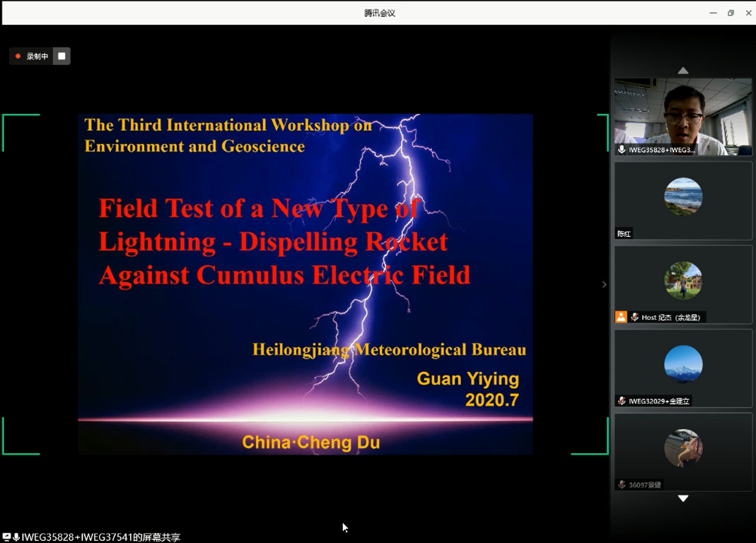
Task: Click the orange host badge icon
Action: pyautogui.click(x=621, y=317)
